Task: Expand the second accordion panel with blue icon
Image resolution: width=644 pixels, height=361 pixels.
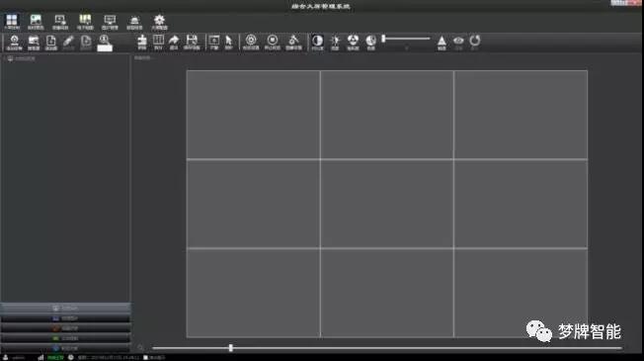Action: click(66, 318)
